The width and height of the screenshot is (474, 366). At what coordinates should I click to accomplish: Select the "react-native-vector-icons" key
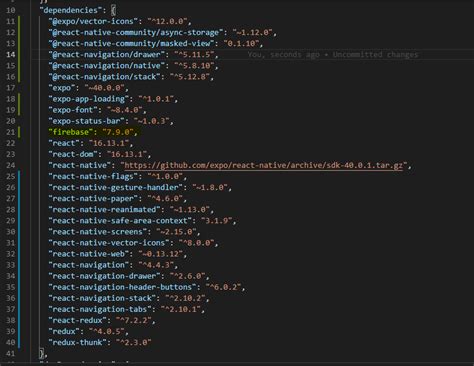click(x=111, y=243)
